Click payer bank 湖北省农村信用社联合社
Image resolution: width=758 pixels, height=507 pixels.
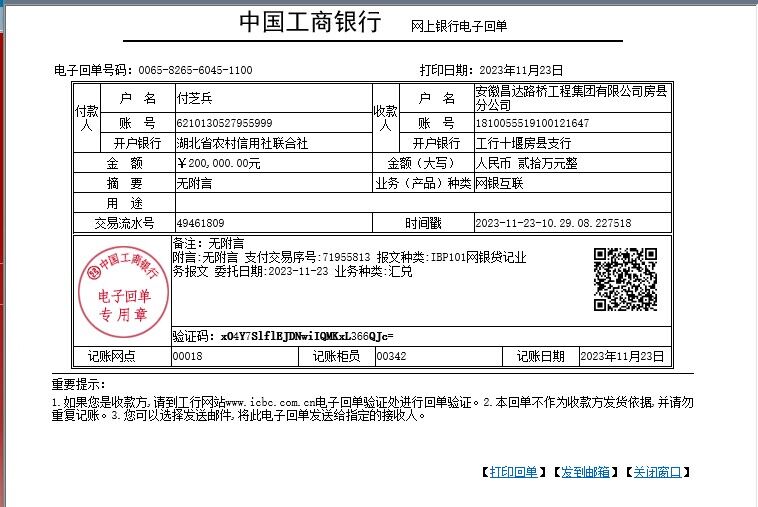[228, 143]
